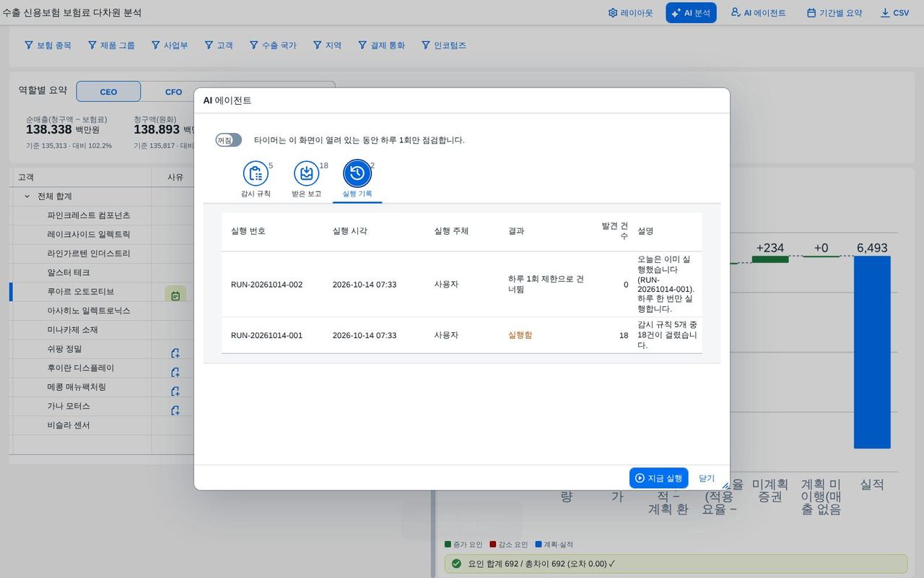The width and height of the screenshot is (924, 578).
Task: Select run row RUN-20261014-001
Action: coord(461,335)
